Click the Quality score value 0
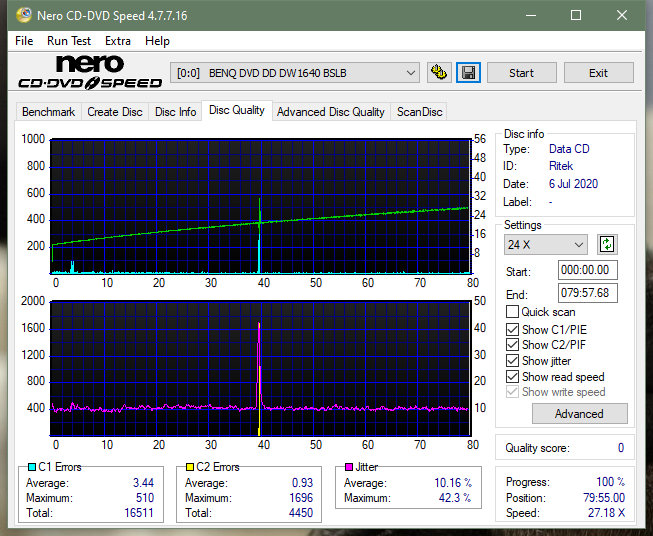 [x=621, y=448]
